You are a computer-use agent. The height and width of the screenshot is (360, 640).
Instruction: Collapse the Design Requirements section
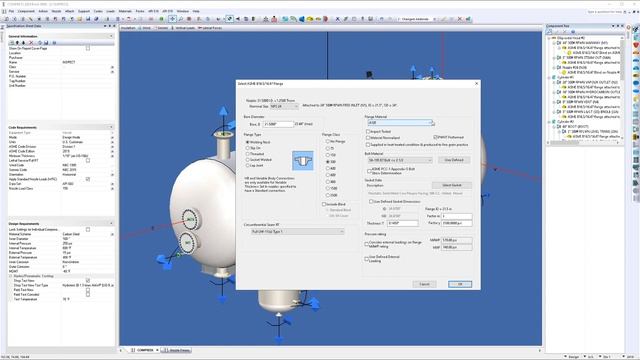pyautogui.click(x=111, y=223)
